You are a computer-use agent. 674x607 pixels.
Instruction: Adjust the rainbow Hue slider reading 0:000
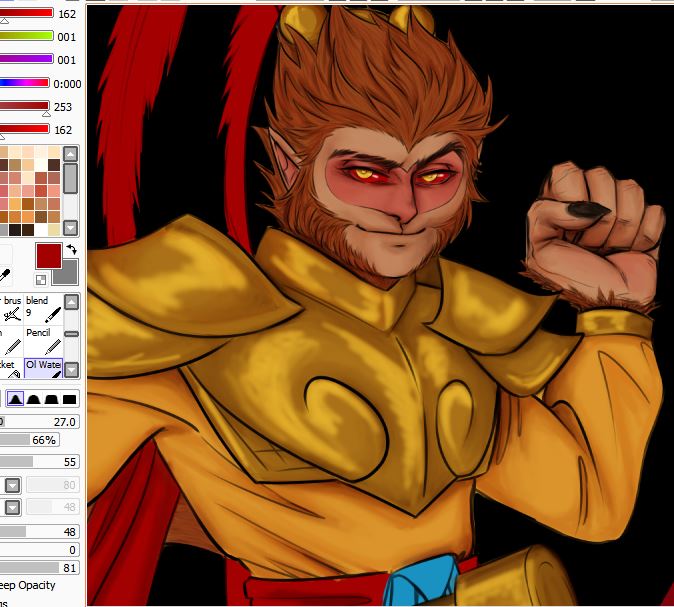pyautogui.click(x=25, y=83)
